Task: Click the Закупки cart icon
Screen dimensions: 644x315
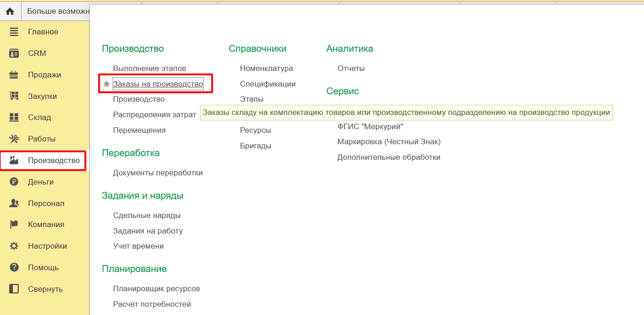Action: pos(14,96)
